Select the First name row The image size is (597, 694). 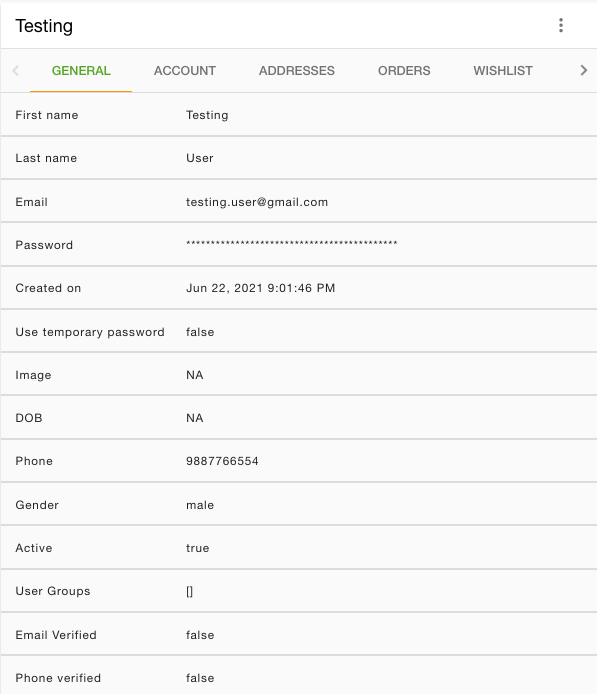point(299,115)
